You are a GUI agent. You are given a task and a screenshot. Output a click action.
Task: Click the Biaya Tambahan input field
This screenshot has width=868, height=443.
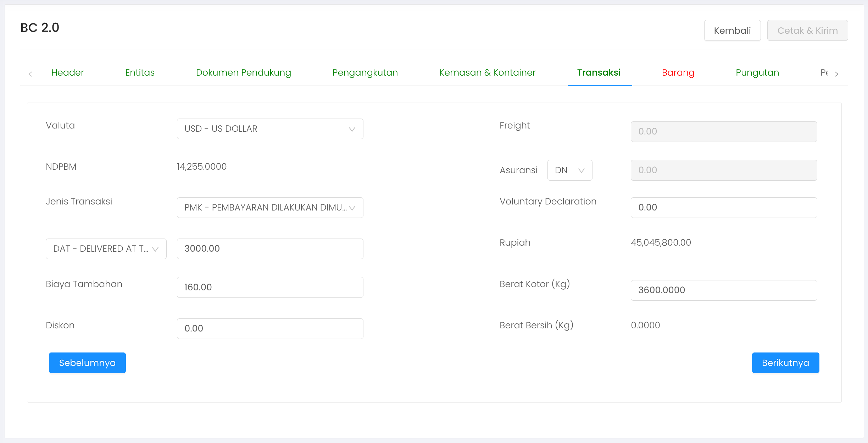(x=270, y=287)
